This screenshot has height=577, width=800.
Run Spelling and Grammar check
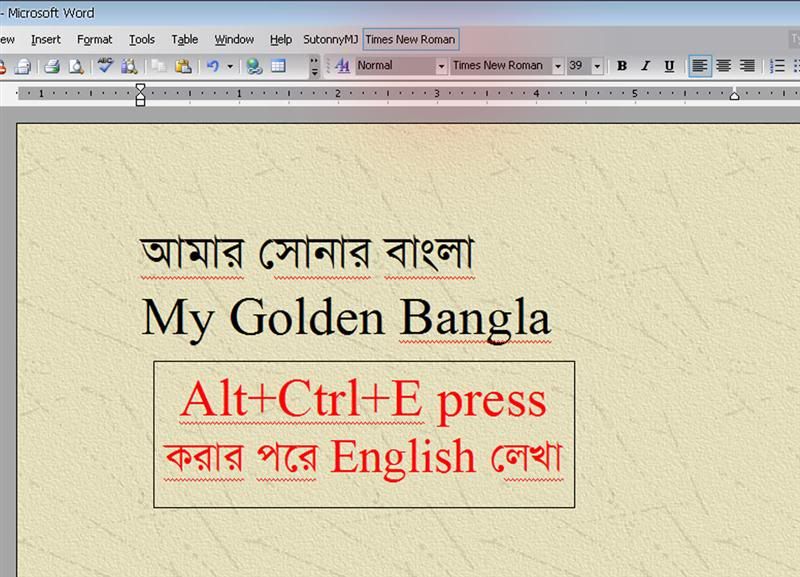coord(105,66)
